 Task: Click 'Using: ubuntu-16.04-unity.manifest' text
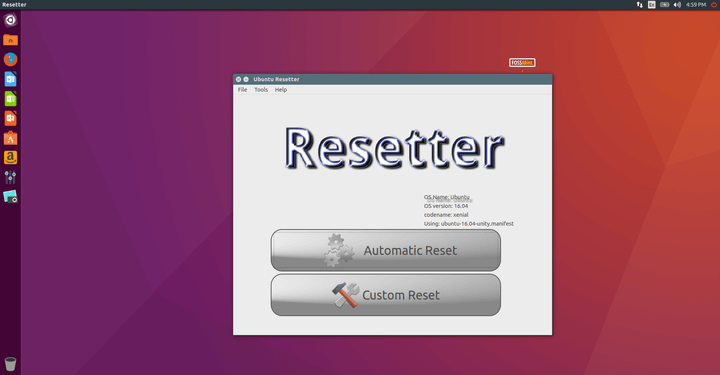point(469,224)
